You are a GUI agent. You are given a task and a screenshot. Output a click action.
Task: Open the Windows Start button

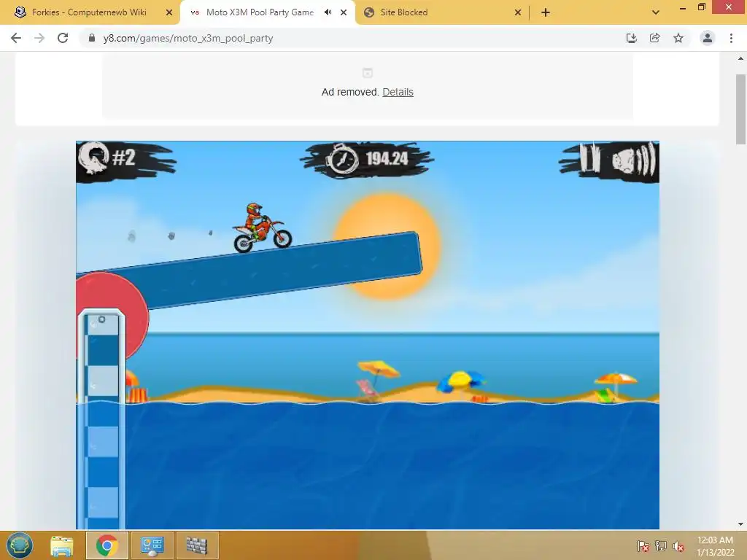pos(19,545)
